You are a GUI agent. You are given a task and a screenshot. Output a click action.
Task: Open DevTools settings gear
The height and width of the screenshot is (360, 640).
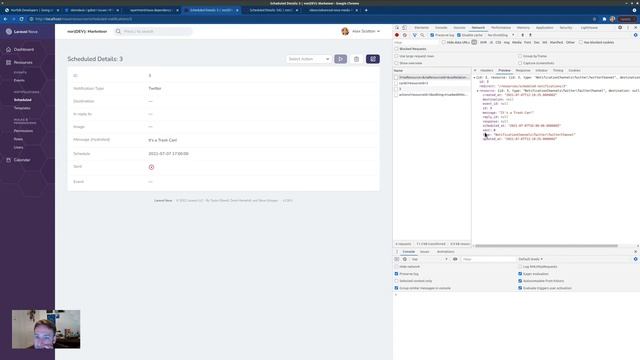click(x=620, y=28)
